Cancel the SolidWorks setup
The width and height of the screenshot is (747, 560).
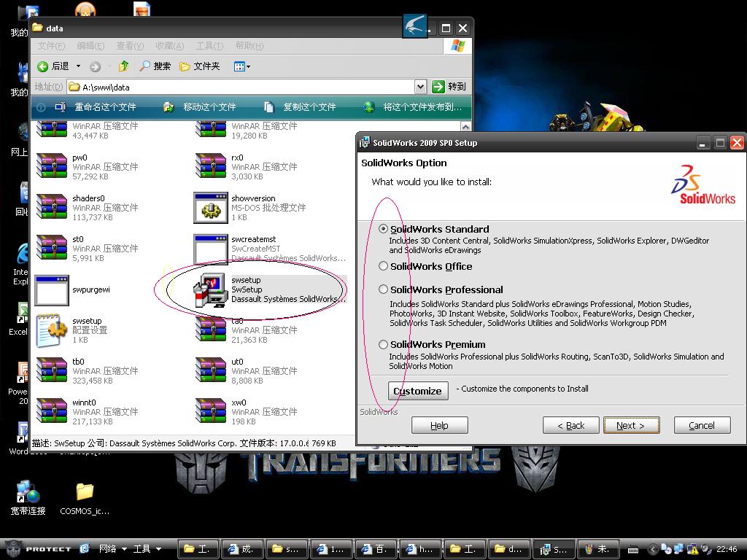[702, 425]
